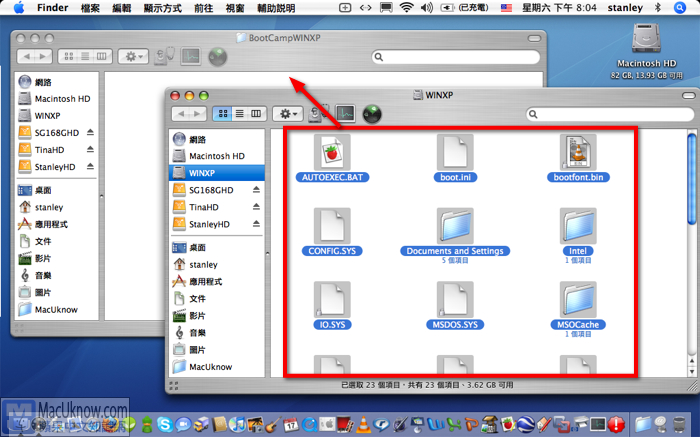Open the input source flag menu
The height and width of the screenshot is (437, 700).
(x=506, y=8)
